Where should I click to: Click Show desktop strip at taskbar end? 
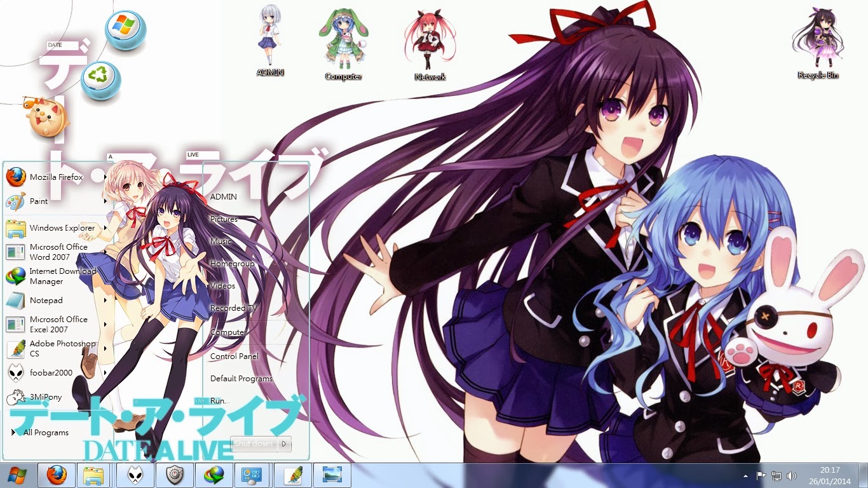[863, 475]
